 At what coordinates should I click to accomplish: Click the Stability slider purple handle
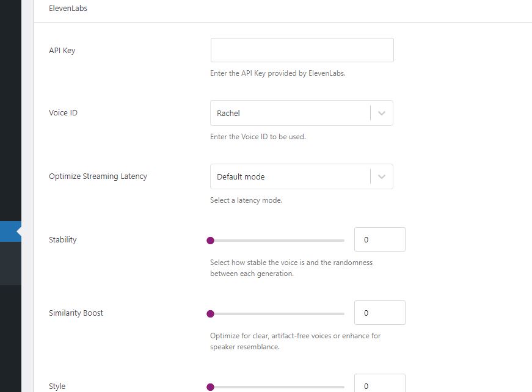coord(210,241)
